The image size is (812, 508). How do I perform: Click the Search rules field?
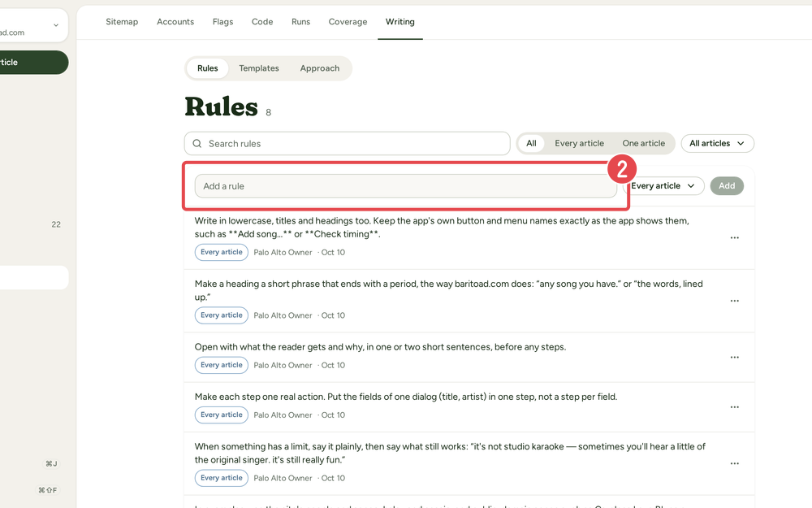(347, 144)
